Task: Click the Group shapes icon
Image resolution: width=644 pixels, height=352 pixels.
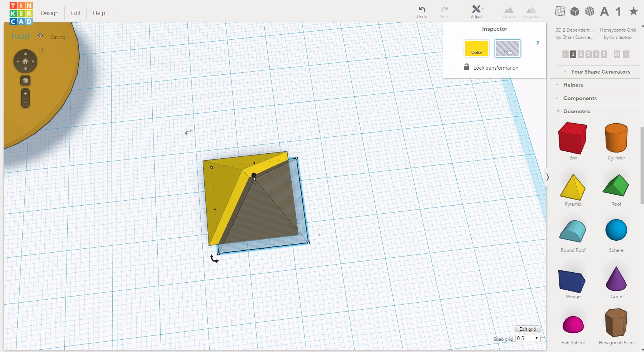Action: tap(509, 10)
